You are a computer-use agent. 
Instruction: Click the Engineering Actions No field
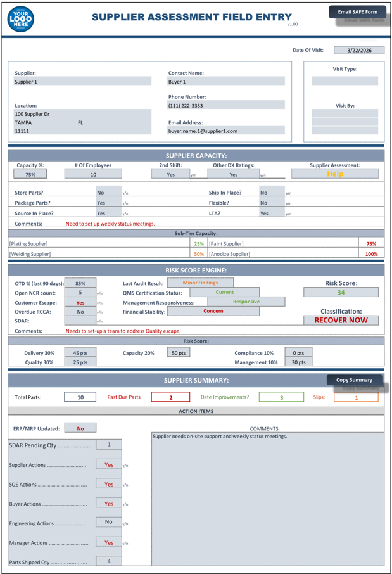pyautogui.click(x=109, y=521)
